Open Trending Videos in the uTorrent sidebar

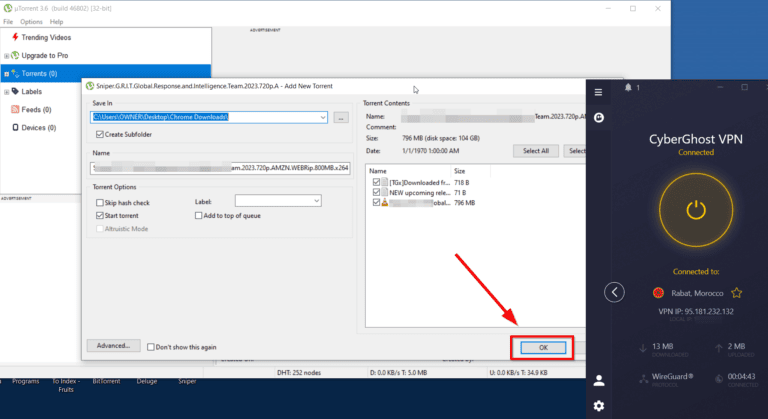tap(46, 37)
